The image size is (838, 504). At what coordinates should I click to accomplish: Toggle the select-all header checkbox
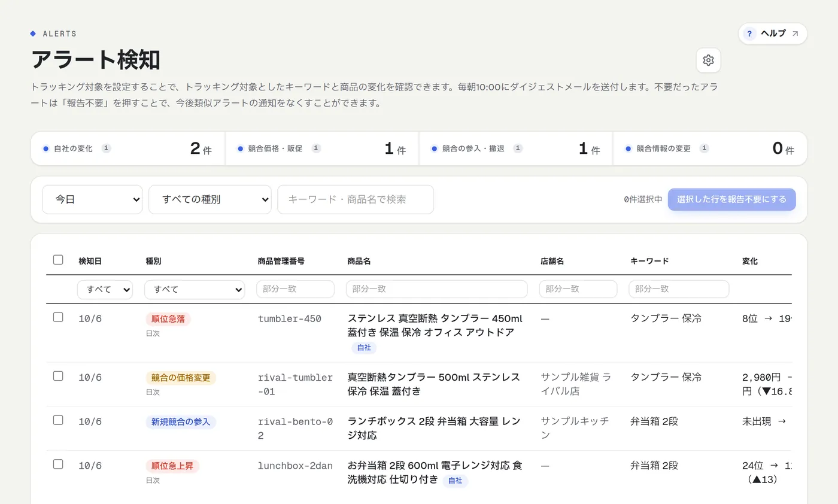[58, 260]
